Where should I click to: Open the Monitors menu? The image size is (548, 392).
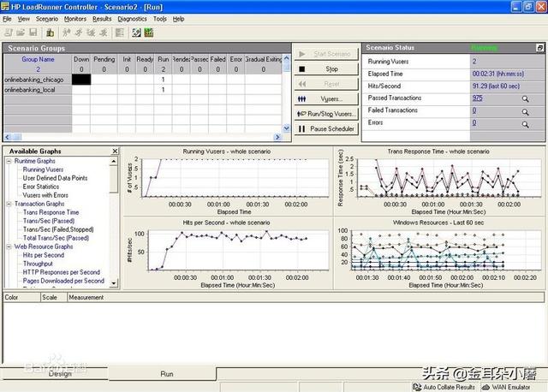(x=74, y=18)
